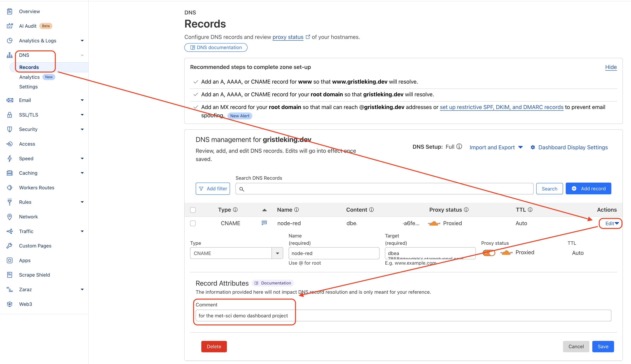Viewport: 631px width, 364px height.
Task: Open the Import and Export dropdown
Action: [x=496, y=147]
